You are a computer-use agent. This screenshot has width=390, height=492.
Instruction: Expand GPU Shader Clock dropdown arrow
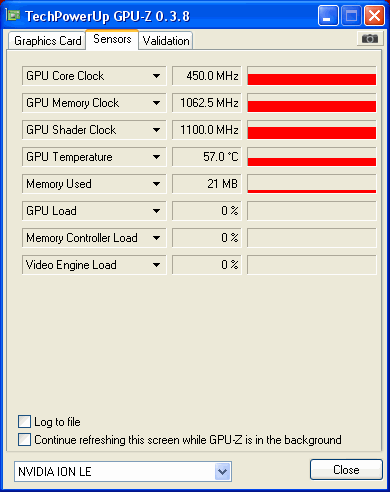click(x=156, y=130)
